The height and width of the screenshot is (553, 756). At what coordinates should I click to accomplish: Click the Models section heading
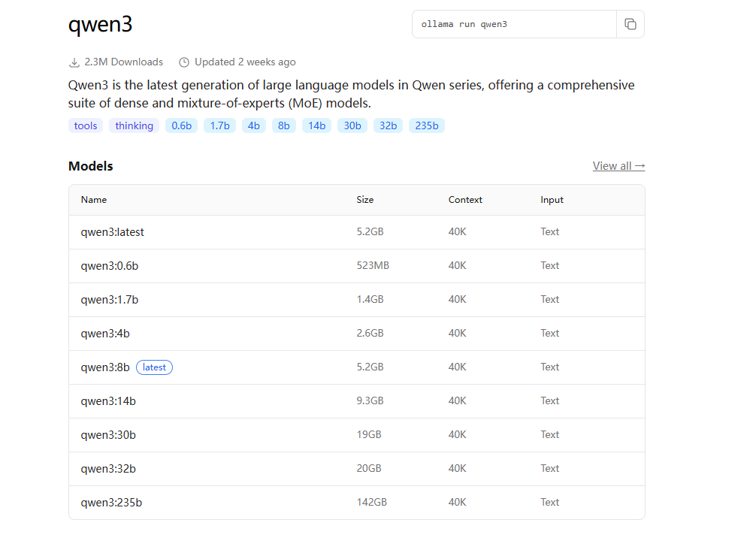[x=91, y=166]
